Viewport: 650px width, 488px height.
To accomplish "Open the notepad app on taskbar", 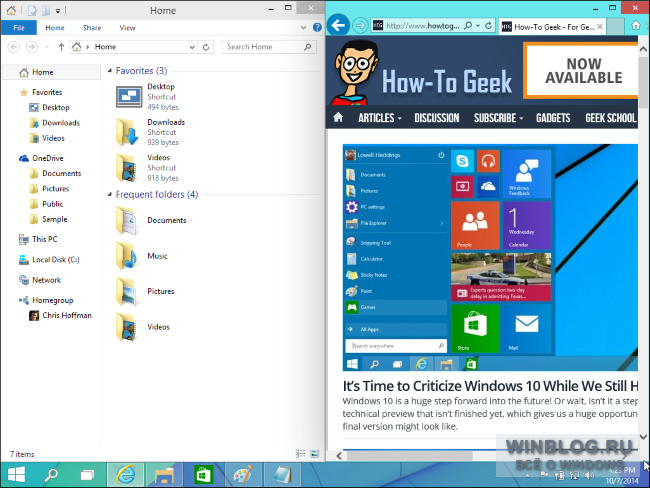I will 282,474.
